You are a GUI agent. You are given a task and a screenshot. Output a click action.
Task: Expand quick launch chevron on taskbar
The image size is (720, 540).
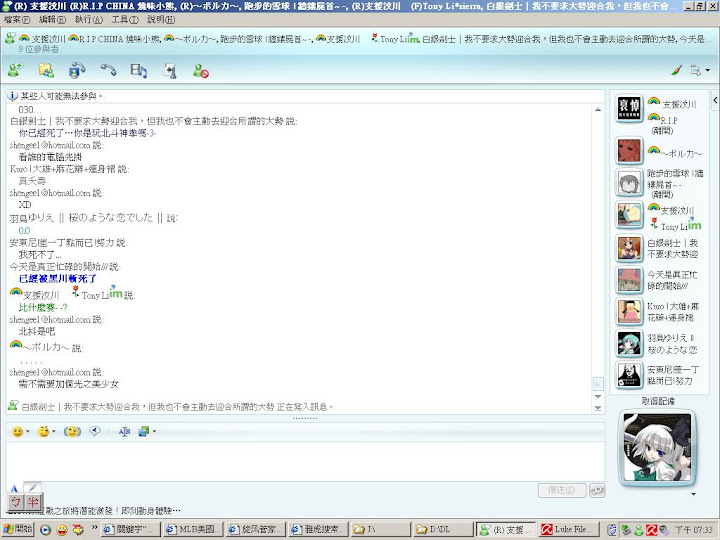click(x=94, y=527)
